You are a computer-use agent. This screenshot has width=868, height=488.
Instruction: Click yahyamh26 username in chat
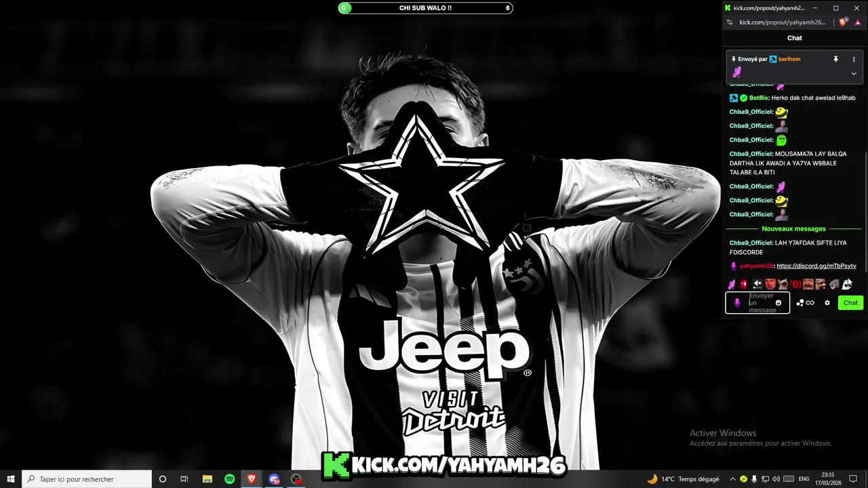pyautogui.click(x=756, y=266)
